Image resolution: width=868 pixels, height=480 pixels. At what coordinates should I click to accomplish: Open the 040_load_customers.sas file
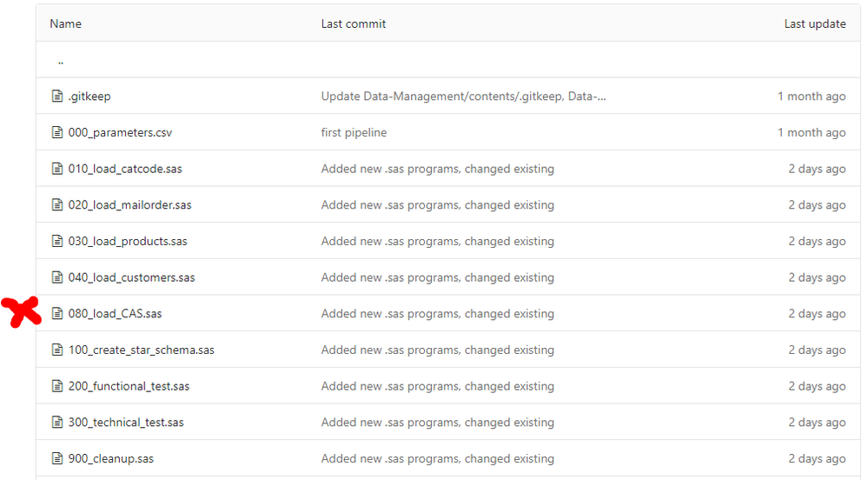click(x=131, y=278)
